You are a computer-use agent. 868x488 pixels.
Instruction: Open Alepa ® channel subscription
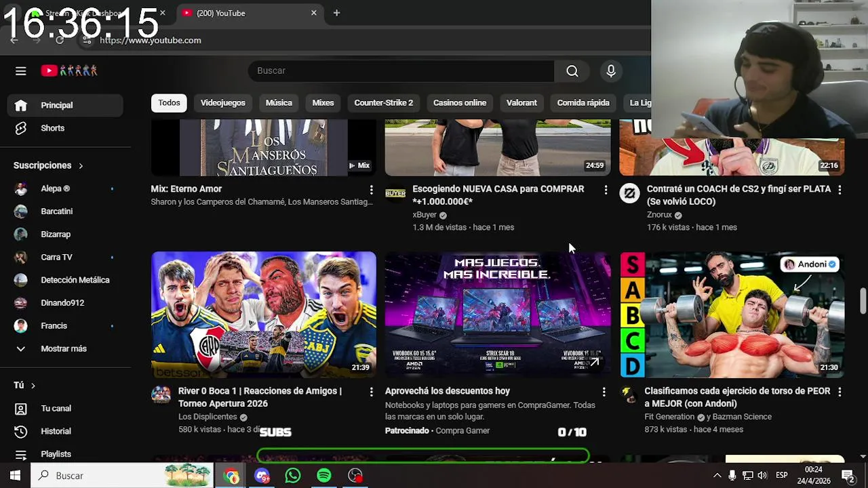pos(65,188)
